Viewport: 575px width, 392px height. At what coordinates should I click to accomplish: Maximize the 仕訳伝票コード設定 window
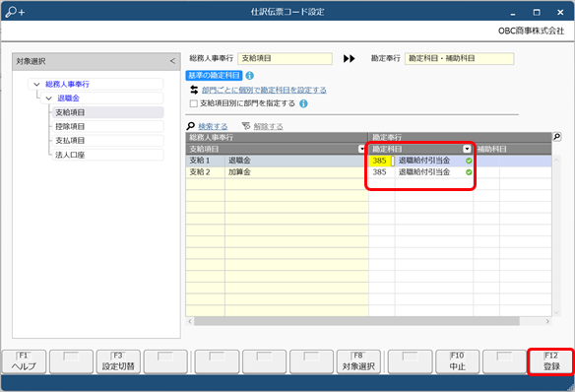(537, 12)
